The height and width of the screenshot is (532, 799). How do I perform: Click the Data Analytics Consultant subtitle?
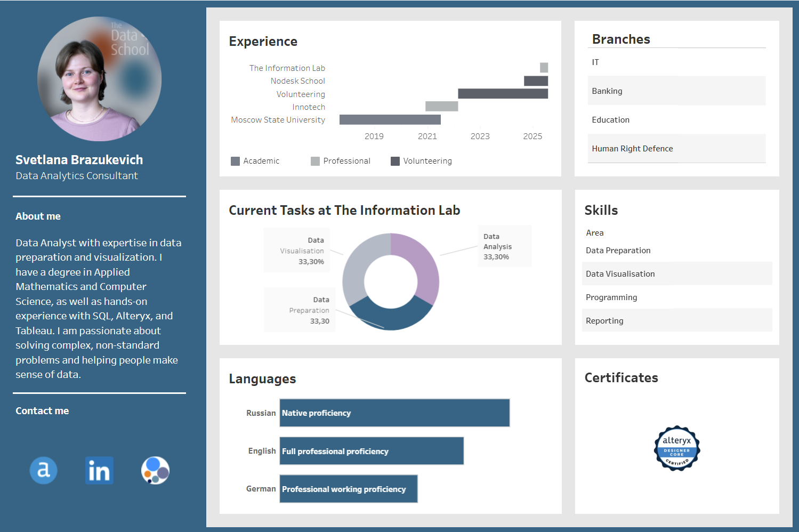[77, 176]
